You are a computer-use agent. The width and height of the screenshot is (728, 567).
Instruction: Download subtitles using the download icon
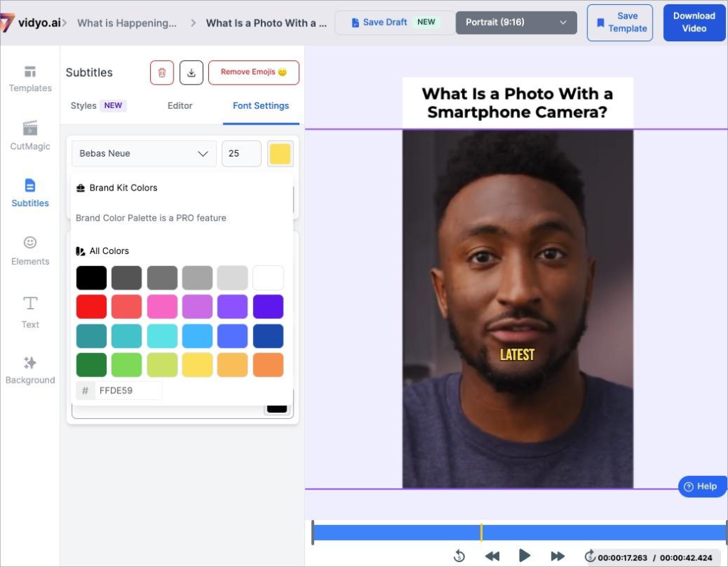191,73
